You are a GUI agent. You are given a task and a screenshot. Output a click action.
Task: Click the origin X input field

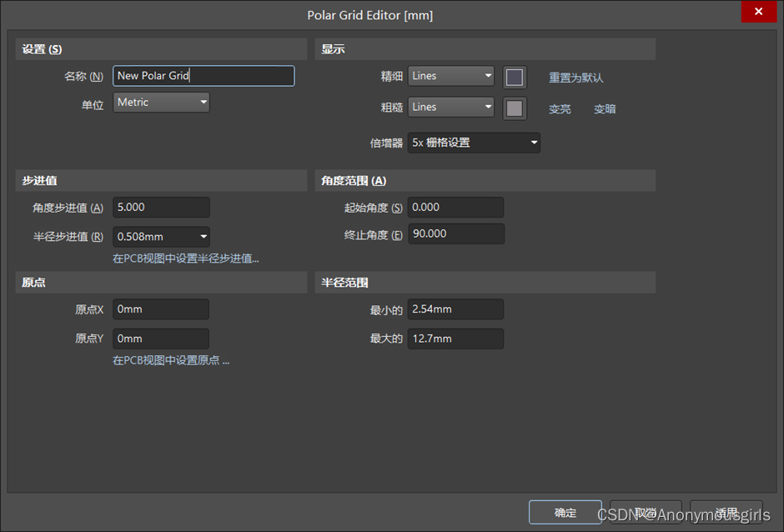(x=161, y=309)
